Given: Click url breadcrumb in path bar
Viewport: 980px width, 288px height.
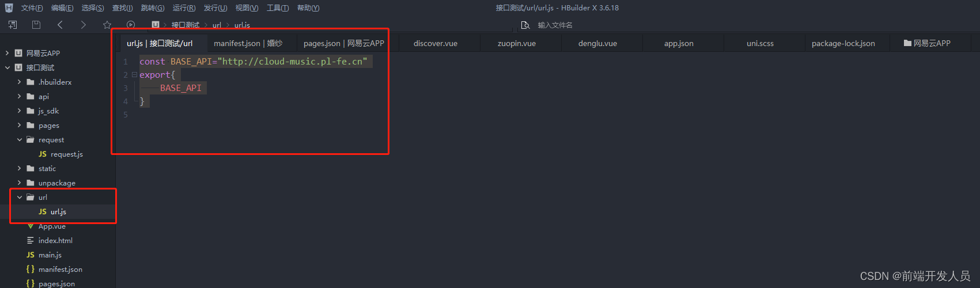Looking at the screenshot, I should tap(217, 25).
